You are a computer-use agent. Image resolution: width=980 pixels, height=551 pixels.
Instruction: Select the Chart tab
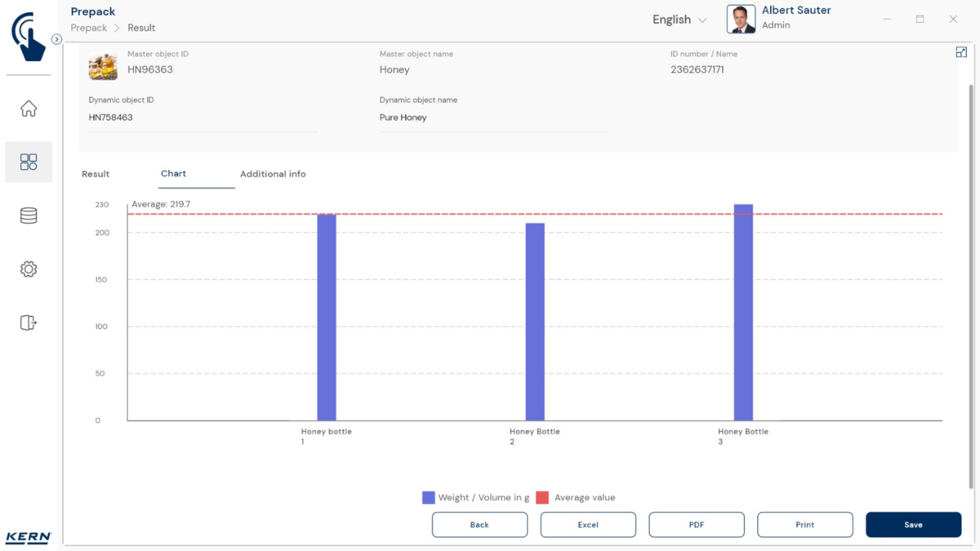173,174
